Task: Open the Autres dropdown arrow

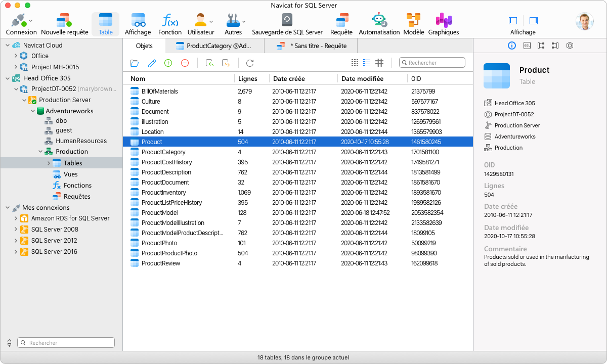Action: 244,21
